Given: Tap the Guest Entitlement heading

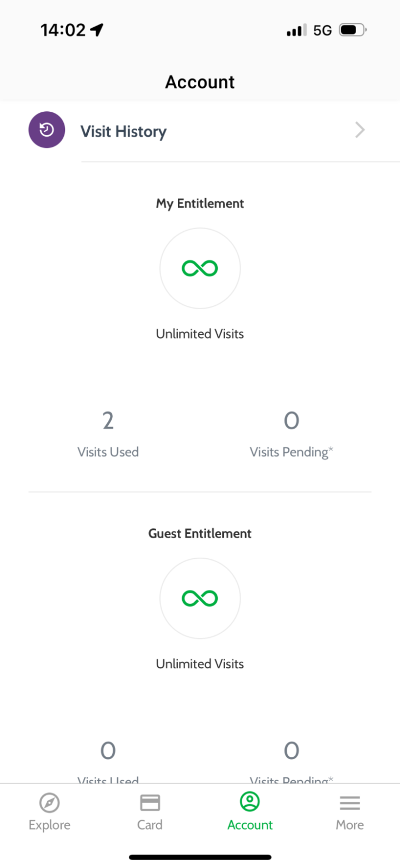Looking at the screenshot, I should (x=200, y=533).
